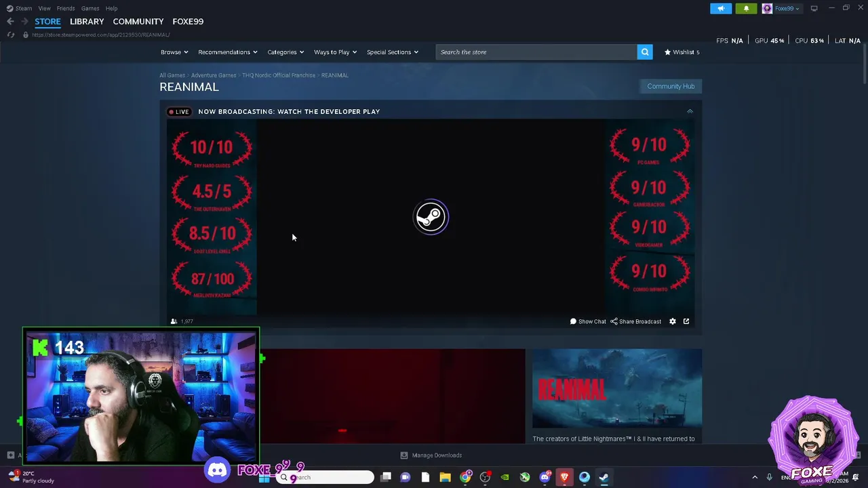Go forward with the navigation arrow
The height and width of the screenshot is (488, 868).
click(24, 22)
